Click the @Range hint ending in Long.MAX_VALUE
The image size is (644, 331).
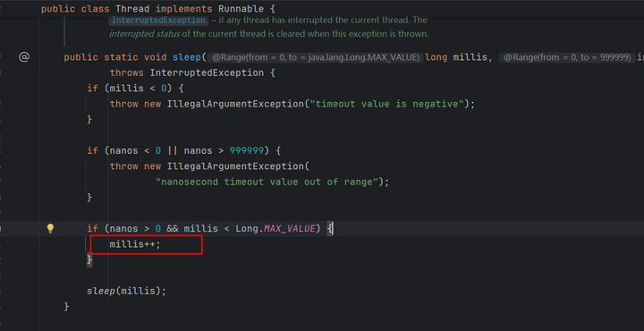point(316,57)
